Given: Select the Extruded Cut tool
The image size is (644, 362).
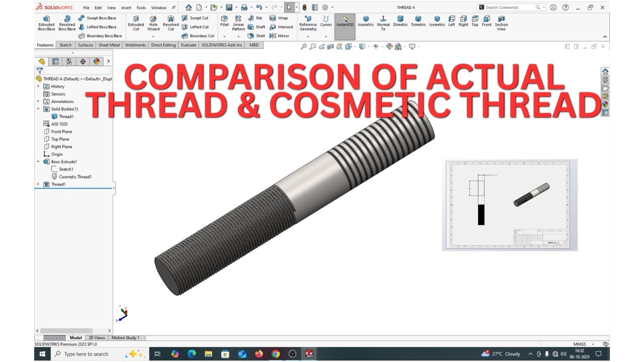Looking at the screenshot, I should [x=136, y=23].
